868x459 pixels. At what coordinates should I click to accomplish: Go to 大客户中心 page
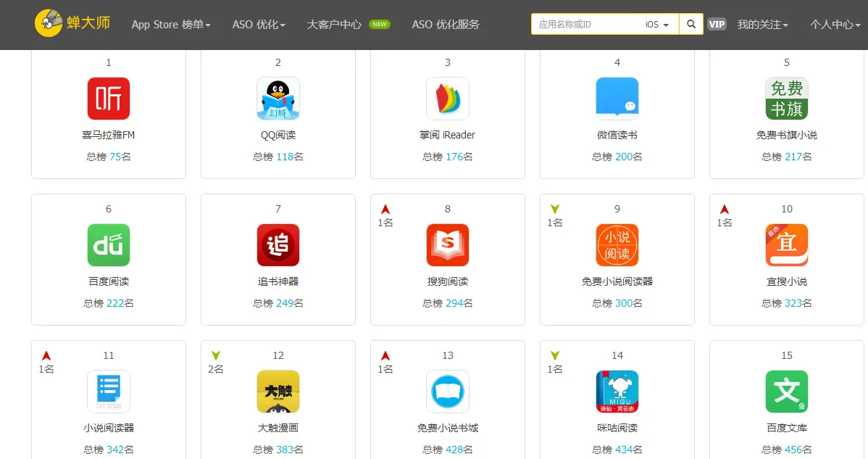pyautogui.click(x=334, y=25)
